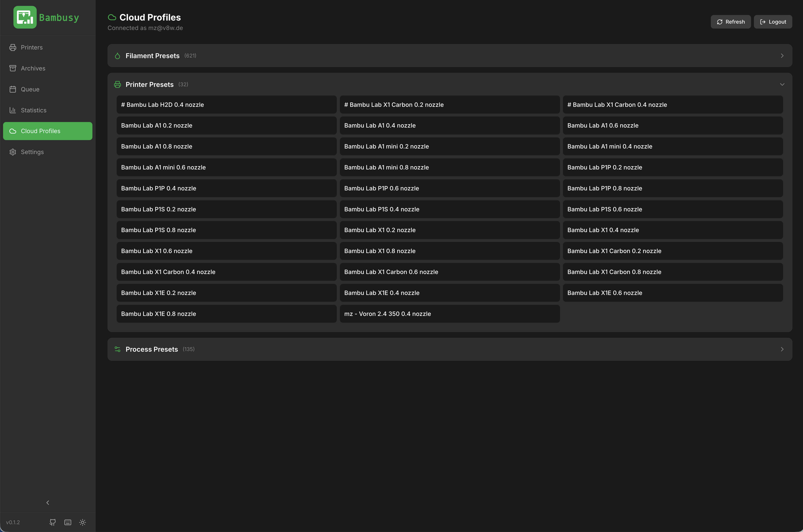
Task: Select Bambu Lab X1E 0.6 nozzle preset
Action: pos(673,293)
